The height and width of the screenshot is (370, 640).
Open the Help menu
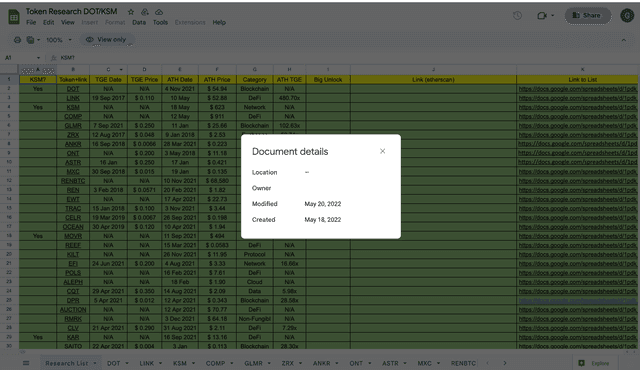point(219,22)
